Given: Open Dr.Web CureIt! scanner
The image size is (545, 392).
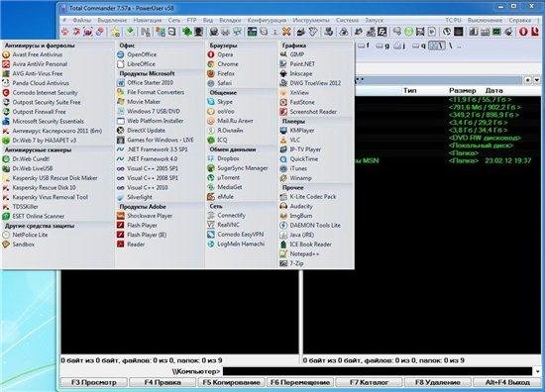Looking at the screenshot, I should (26, 159).
